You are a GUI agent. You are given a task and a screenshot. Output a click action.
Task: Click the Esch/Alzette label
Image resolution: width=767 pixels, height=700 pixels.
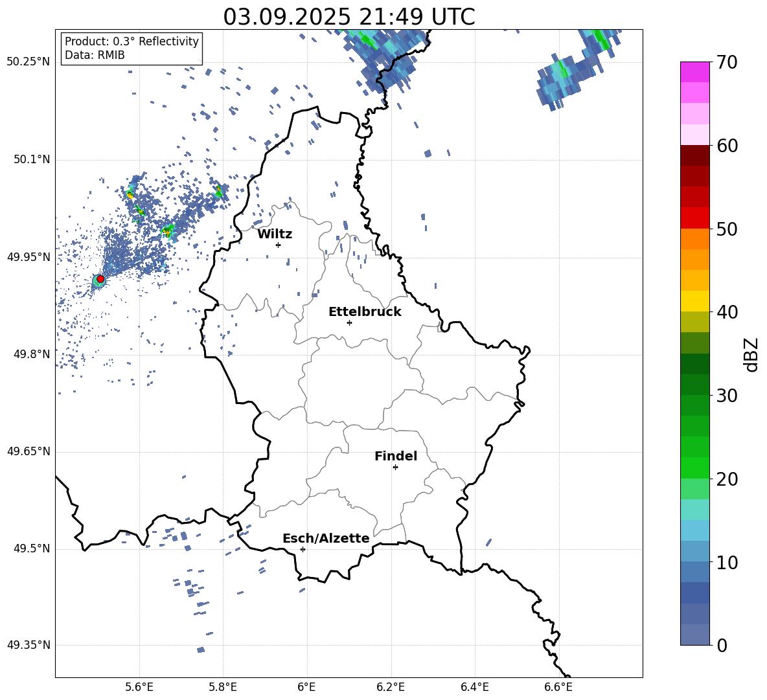tap(326, 538)
